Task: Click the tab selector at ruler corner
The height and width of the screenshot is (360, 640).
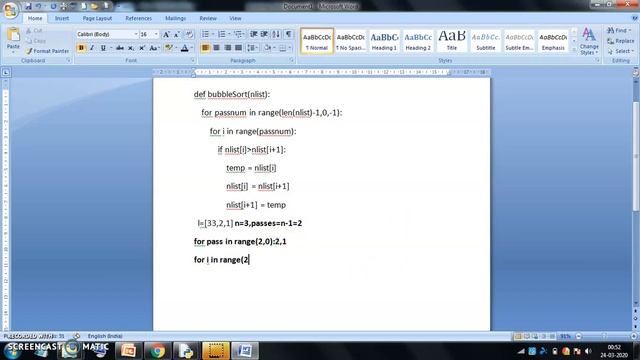Action: (6, 73)
